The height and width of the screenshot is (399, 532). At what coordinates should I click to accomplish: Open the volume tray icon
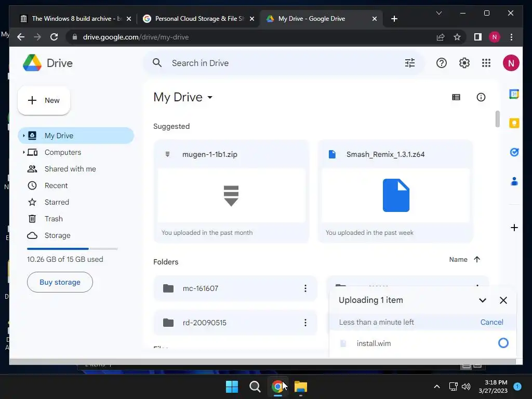(x=466, y=387)
